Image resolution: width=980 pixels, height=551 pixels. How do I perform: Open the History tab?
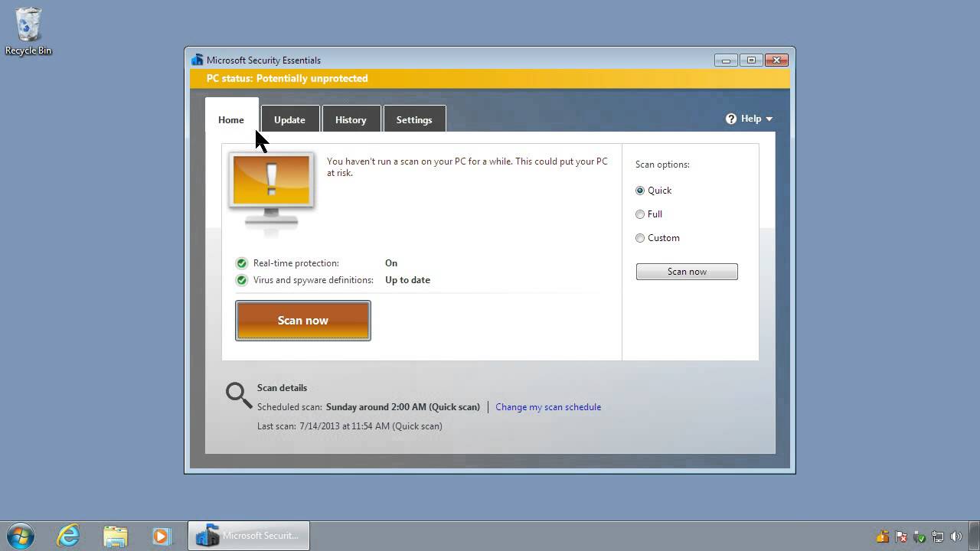(x=351, y=119)
